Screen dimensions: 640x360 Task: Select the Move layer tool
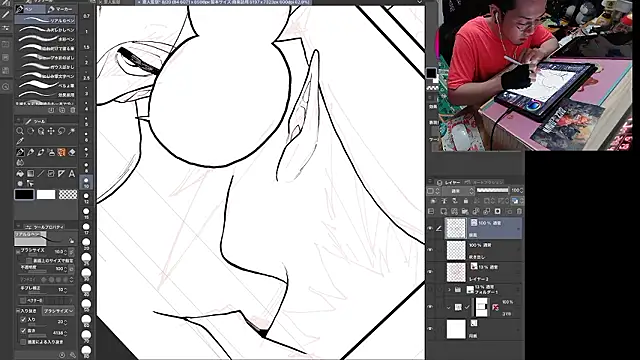click(51, 131)
